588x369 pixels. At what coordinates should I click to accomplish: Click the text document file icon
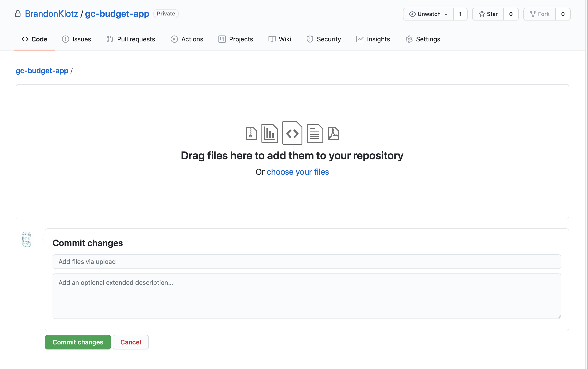(315, 133)
